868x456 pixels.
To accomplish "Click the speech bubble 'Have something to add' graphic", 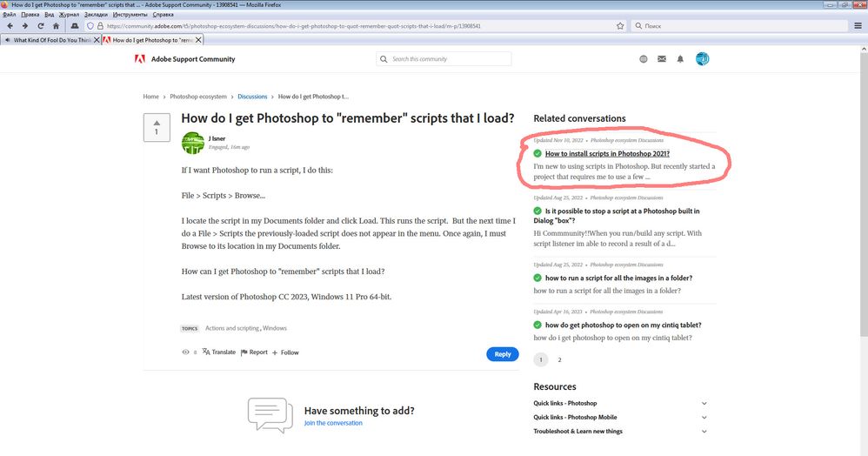I will 270,415.
